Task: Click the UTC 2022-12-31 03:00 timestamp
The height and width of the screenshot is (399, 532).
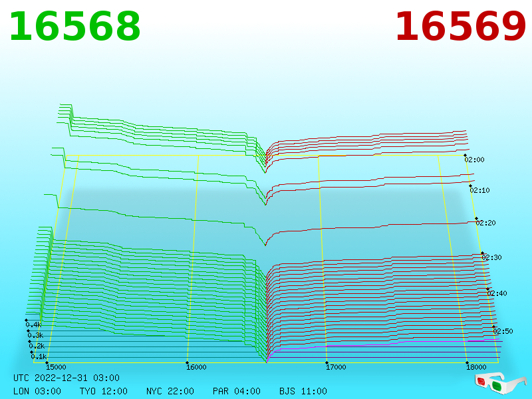Action: 66,378
